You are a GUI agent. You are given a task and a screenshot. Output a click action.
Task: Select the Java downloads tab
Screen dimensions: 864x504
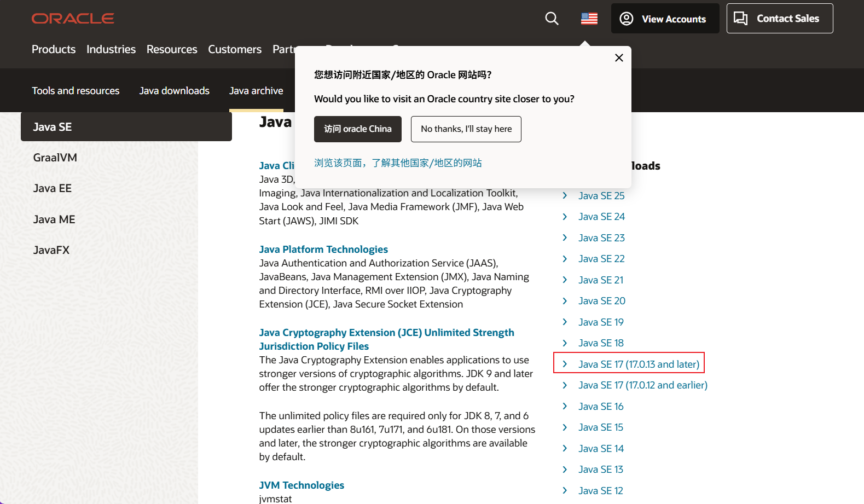coord(175,91)
